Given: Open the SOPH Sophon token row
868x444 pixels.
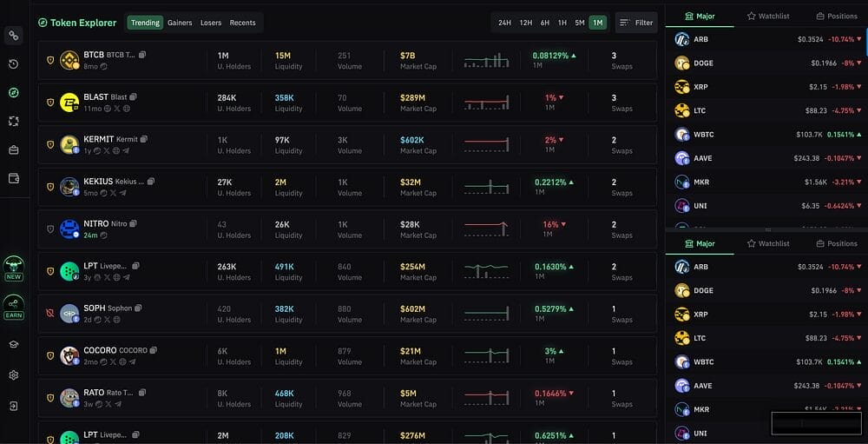Looking at the screenshot, I should point(347,313).
